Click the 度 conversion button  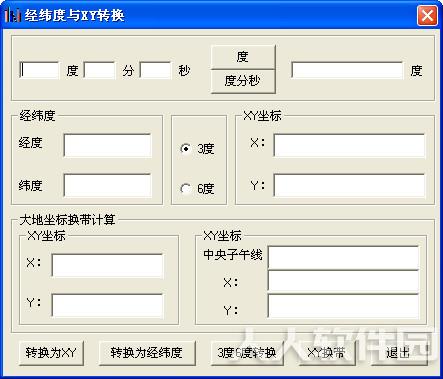point(243,57)
